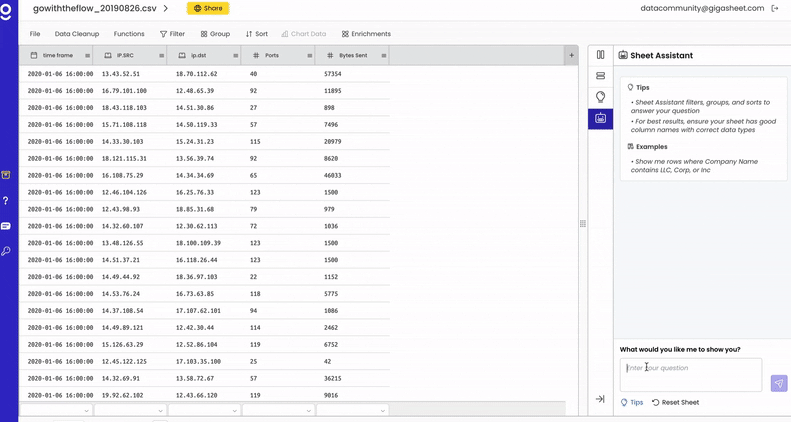Select the source IP 12.45.122.125
Screen dimensions: 791x422
coord(124,361)
